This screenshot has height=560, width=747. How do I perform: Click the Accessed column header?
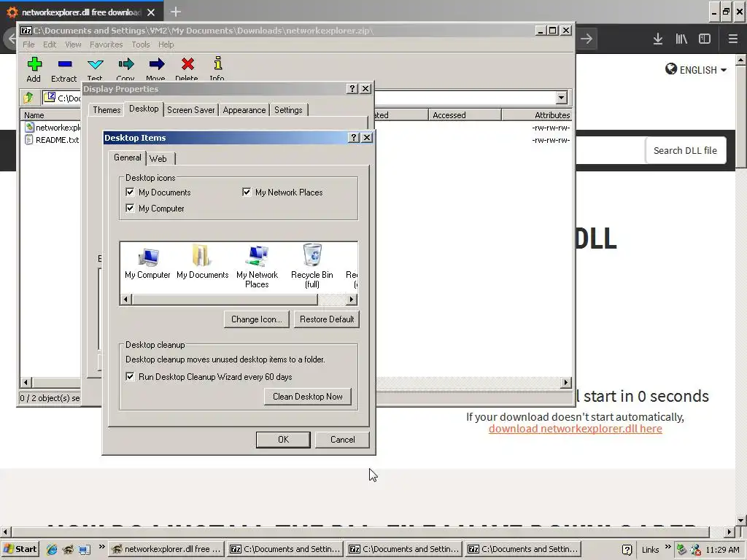coord(465,114)
